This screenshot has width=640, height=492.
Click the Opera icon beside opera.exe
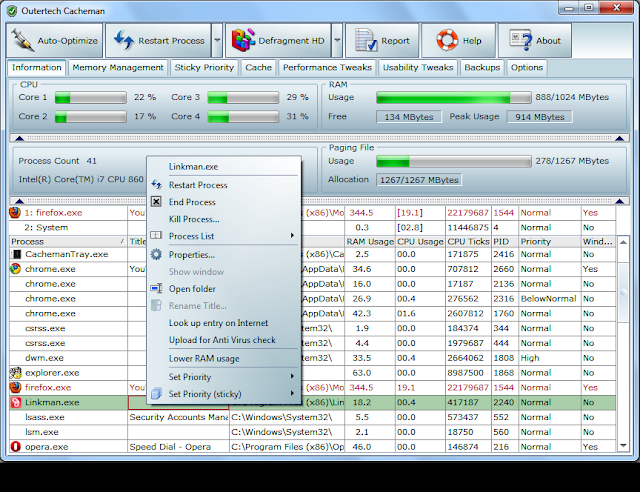16,446
